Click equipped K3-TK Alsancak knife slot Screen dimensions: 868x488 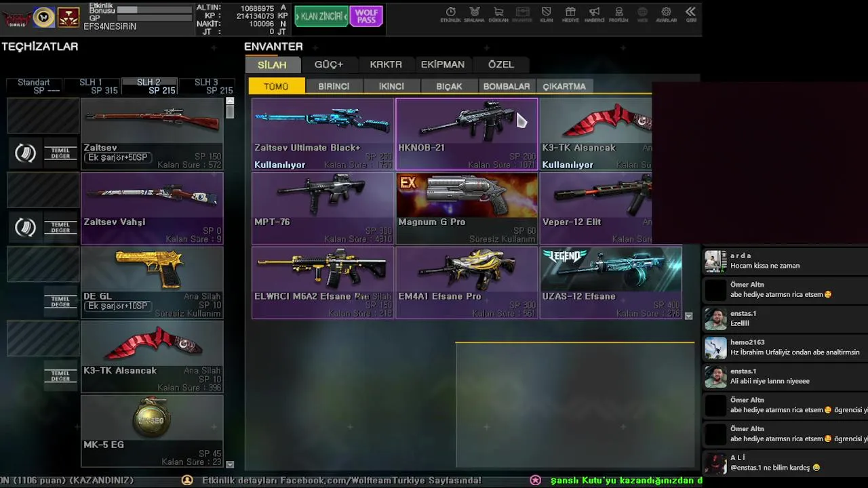coord(152,357)
